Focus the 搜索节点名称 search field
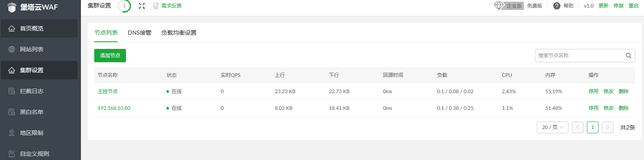 pyautogui.click(x=580, y=56)
